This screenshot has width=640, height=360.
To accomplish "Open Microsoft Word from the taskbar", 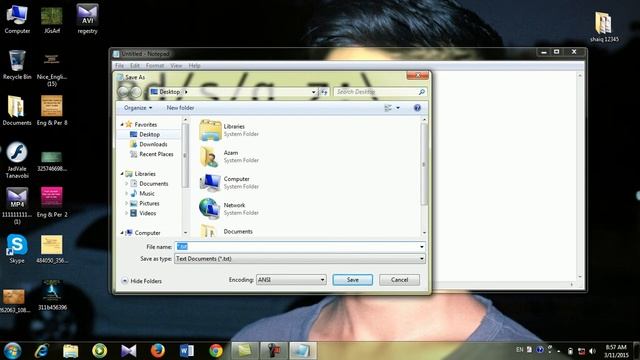I will point(187,351).
